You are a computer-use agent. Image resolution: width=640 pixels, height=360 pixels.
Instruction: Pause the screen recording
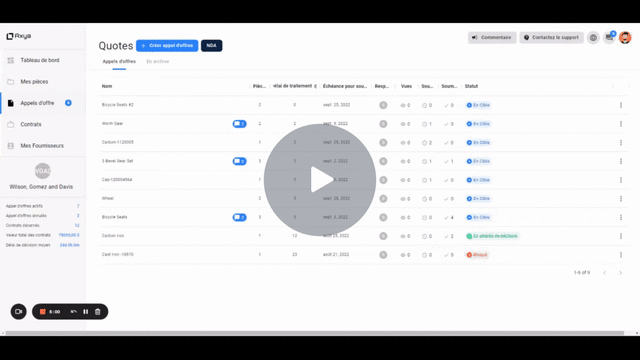tap(86, 312)
